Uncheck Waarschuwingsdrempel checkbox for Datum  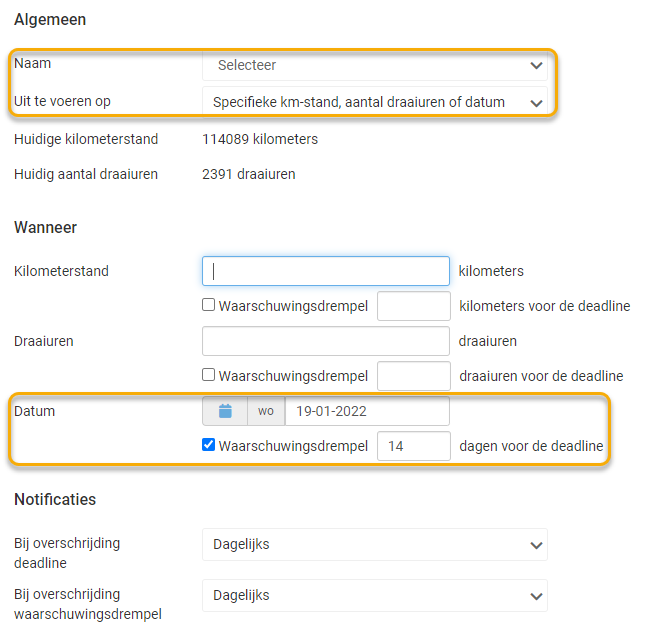click(209, 446)
